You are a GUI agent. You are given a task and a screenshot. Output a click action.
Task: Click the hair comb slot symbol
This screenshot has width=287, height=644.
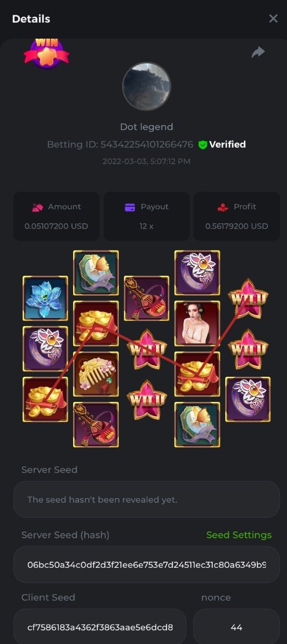point(96,374)
